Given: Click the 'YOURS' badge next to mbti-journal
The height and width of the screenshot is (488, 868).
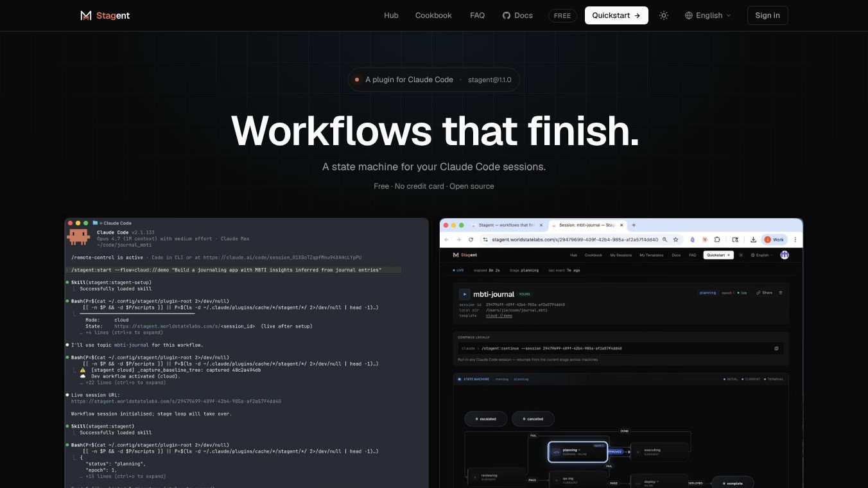Looking at the screenshot, I should [x=525, y=294].
